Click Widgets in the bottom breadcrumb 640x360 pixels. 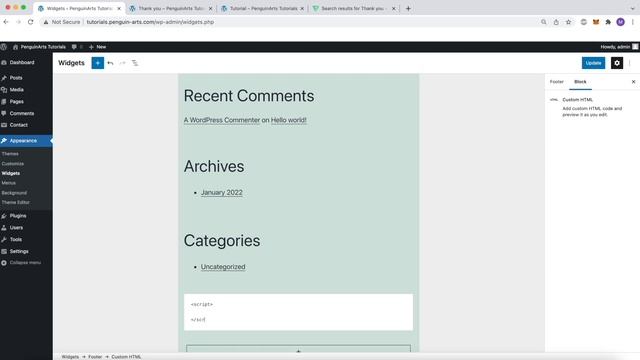pos(70,357)
